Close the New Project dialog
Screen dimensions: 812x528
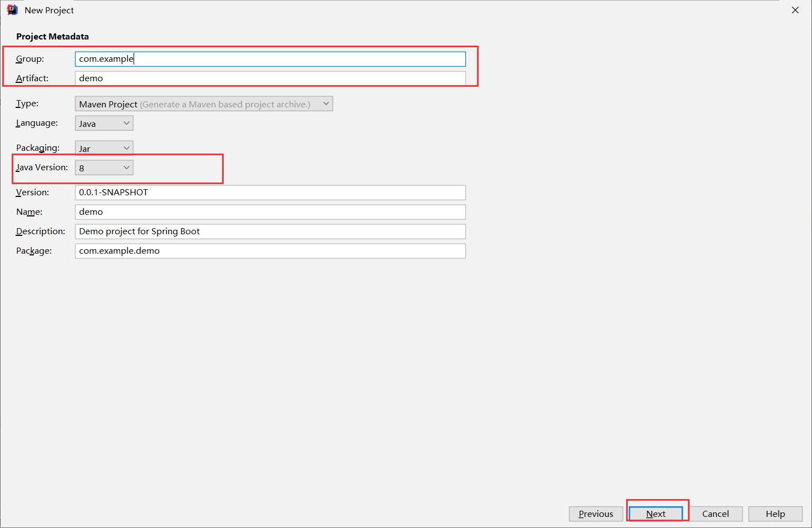795,10
